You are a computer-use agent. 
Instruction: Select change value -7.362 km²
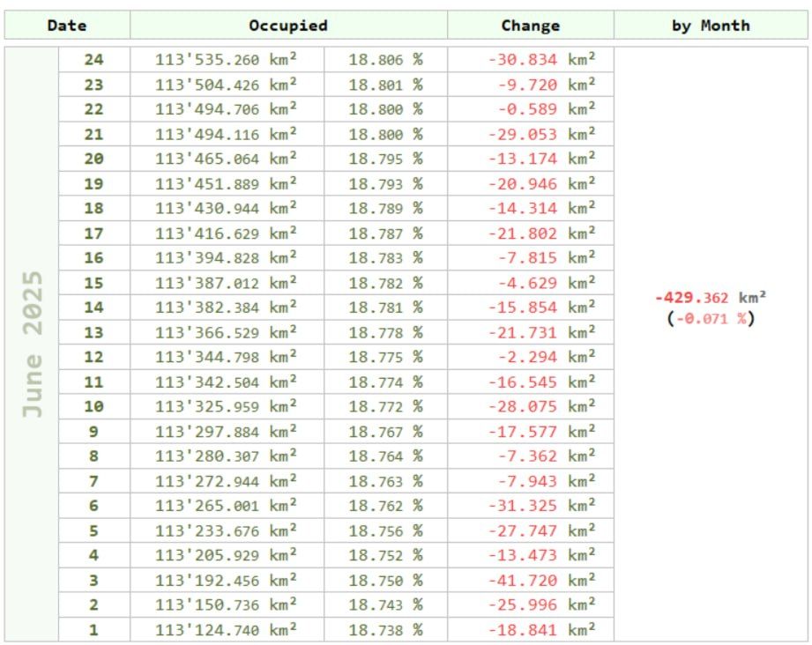(x=547, y=456)
